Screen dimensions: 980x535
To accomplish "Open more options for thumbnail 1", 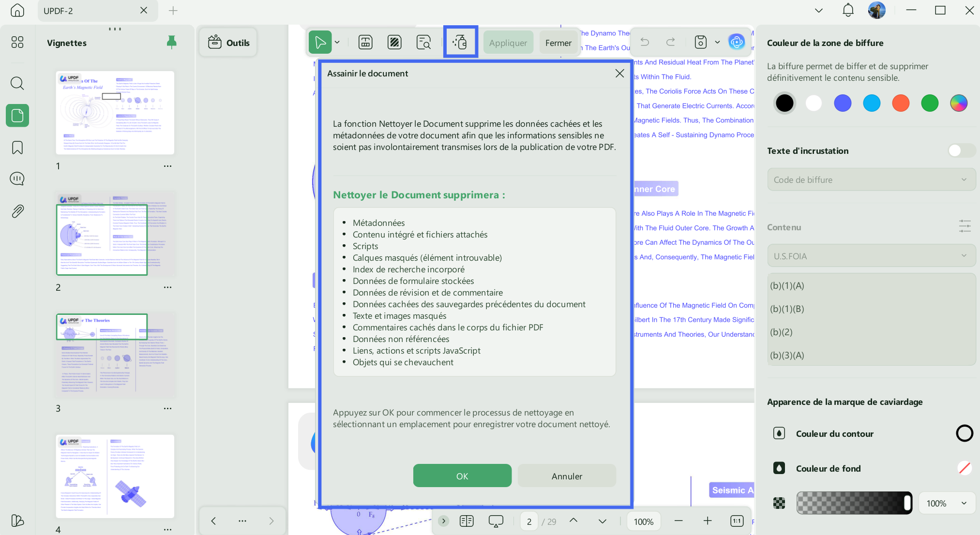I will pyautogui.click(x=167, y=166).
